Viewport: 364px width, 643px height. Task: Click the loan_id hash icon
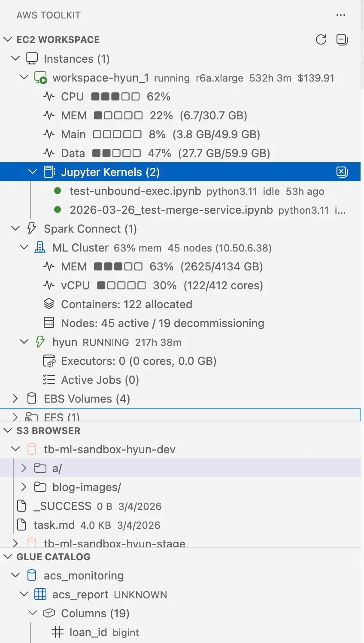(58, 632)
